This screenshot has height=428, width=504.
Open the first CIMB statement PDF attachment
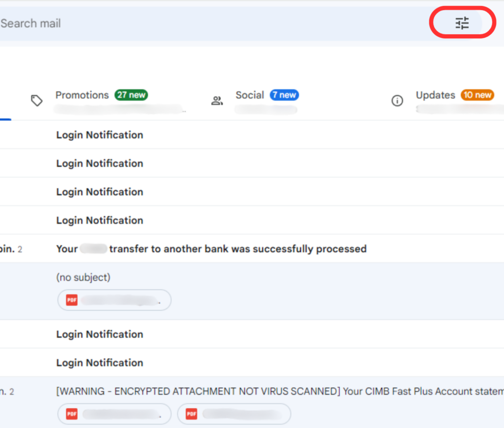point(114,413)
